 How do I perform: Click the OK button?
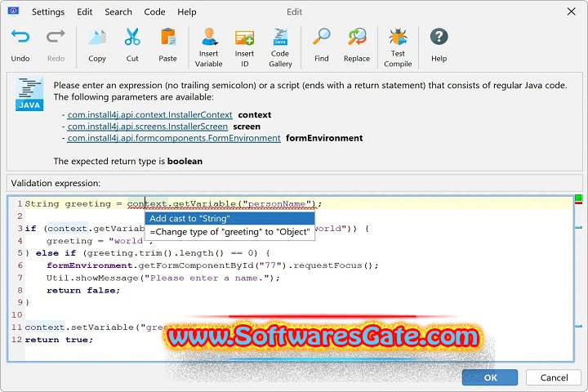[490, 377]
